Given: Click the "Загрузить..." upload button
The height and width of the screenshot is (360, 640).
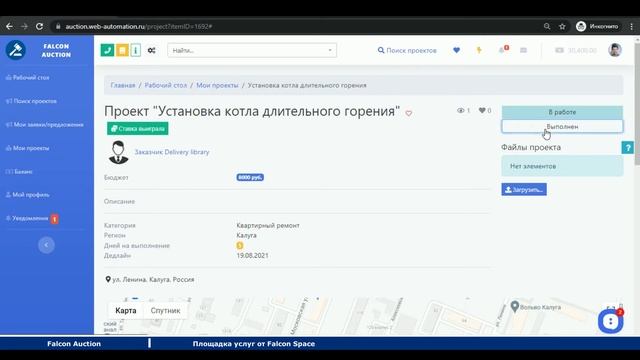Looking at the screenshot, I should coord(524,189).
